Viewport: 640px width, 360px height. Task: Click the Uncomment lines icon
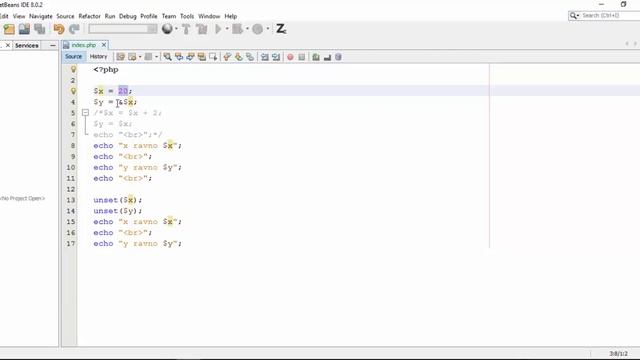point(327,57)
